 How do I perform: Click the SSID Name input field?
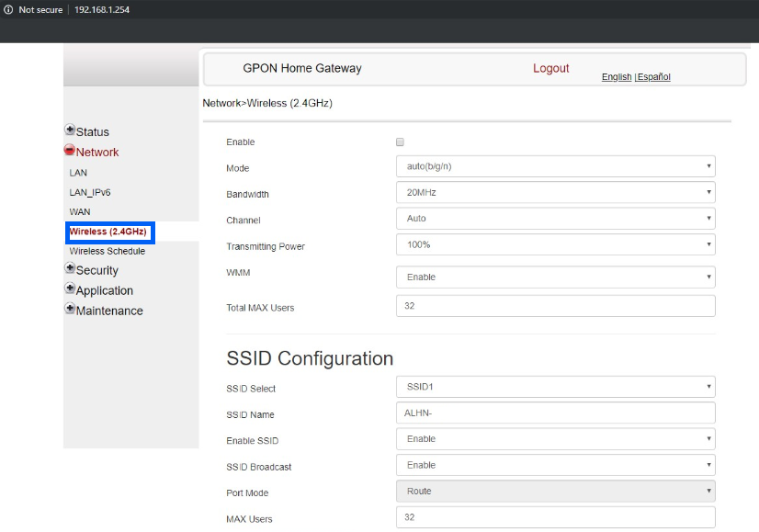(x=556, y=413)
